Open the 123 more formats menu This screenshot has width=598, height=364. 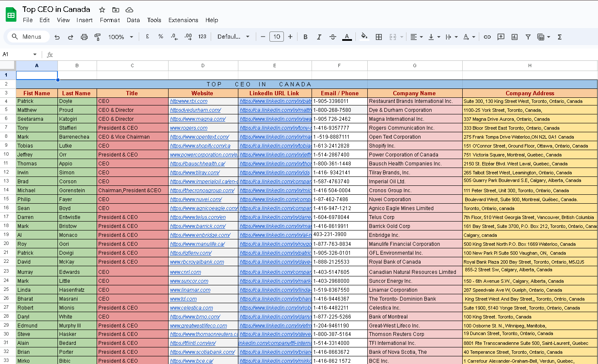203,37
